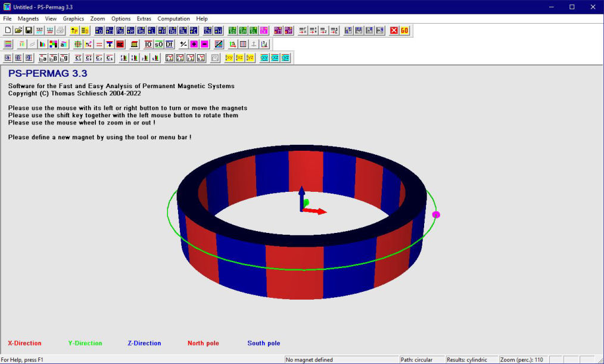Click the magenta minus toolbar icon

[x=204, y=44]
